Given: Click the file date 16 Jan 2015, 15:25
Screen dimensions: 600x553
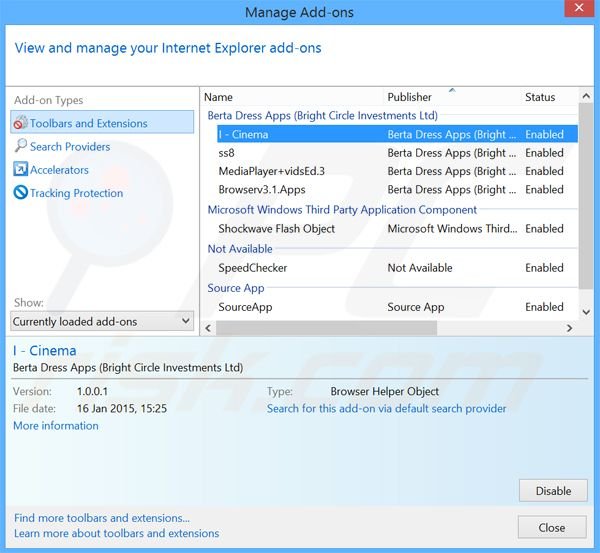Looking at the screenshot, I should click(122, 408).
